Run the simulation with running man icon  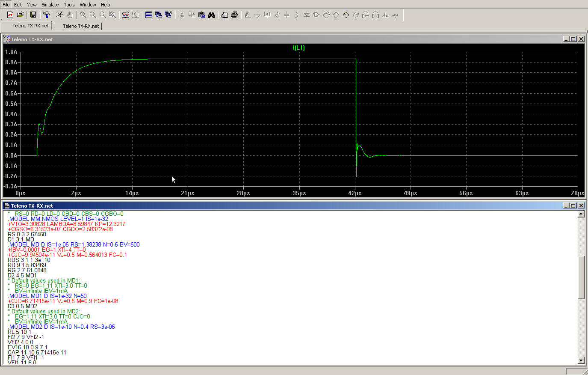point(59,15)
